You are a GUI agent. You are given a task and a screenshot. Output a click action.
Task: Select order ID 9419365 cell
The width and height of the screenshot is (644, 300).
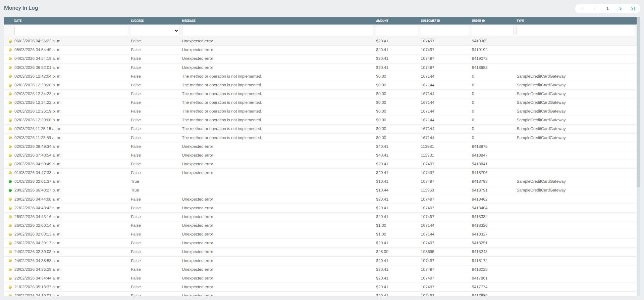pos(480,41)
